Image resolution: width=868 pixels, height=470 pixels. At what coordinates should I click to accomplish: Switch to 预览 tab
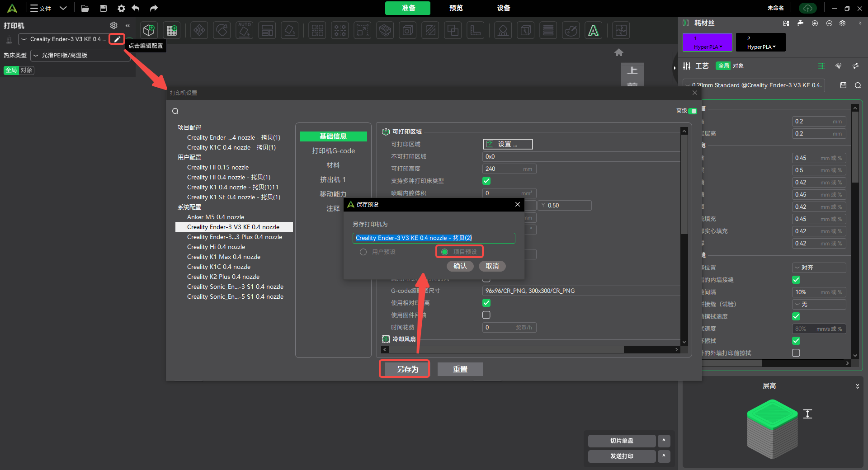(456, 8)
